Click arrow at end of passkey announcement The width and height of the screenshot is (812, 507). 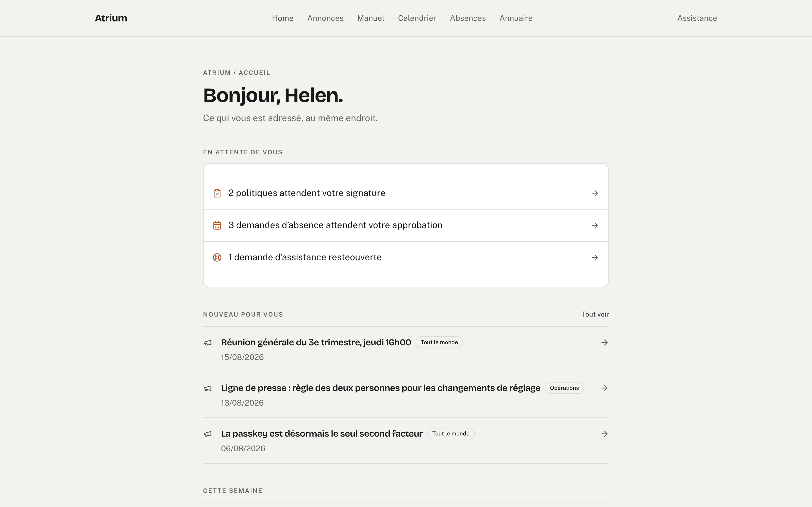(604, 433)
